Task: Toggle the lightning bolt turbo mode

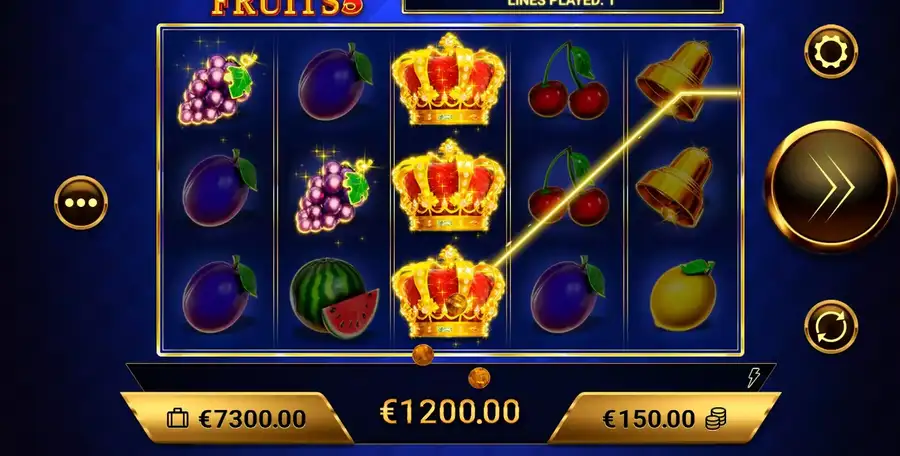Action: point(753,377)
